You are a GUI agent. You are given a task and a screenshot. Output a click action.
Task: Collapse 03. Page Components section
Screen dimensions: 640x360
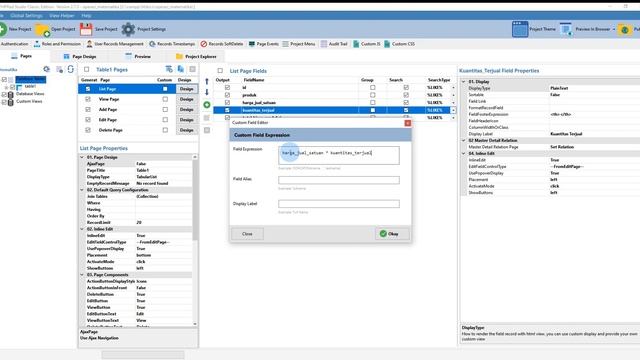pos(82,275)
